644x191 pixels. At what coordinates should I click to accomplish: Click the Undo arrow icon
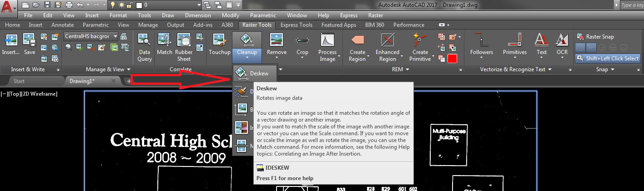click(x=80, y=5)
